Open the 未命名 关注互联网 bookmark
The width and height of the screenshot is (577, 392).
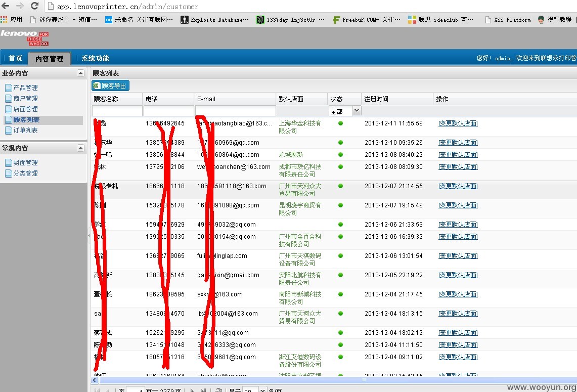[139, 20]
